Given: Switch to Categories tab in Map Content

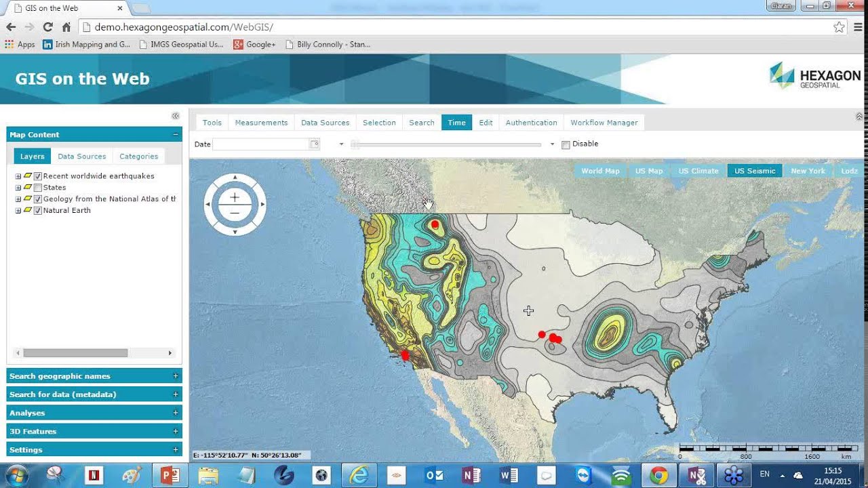Looking at the screenshot, I should pyautogui.click(x=138, y=156).
